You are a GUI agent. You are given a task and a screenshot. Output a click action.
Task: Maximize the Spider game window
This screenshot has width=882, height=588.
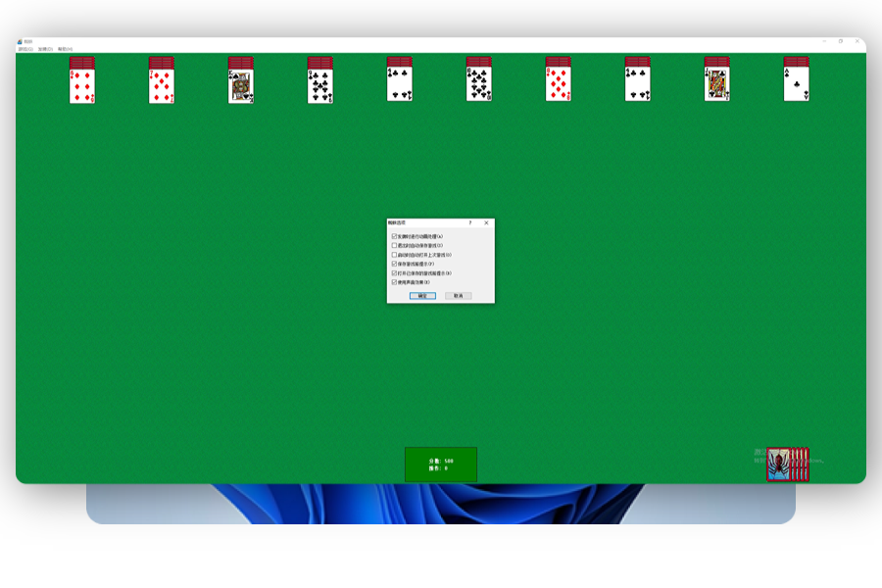841,41
